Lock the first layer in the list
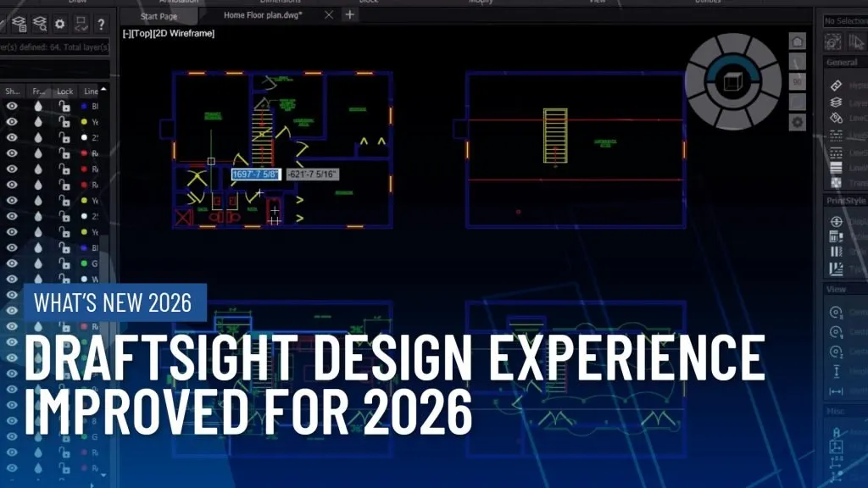868x488 pixels. point(64,106)
